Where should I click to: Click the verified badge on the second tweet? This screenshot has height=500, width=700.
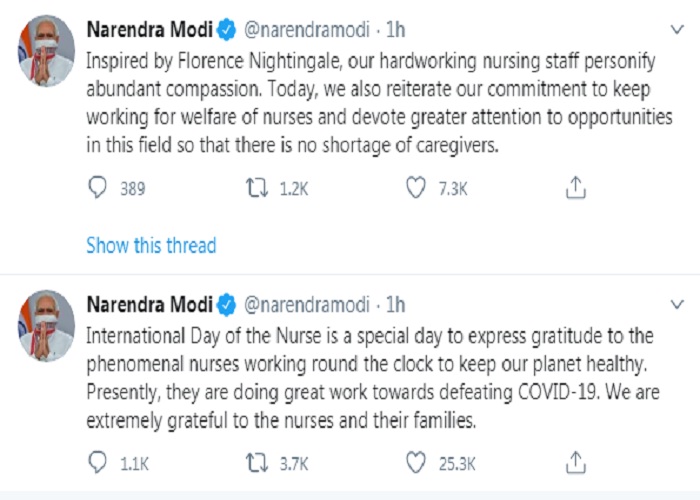coord(227,304)
